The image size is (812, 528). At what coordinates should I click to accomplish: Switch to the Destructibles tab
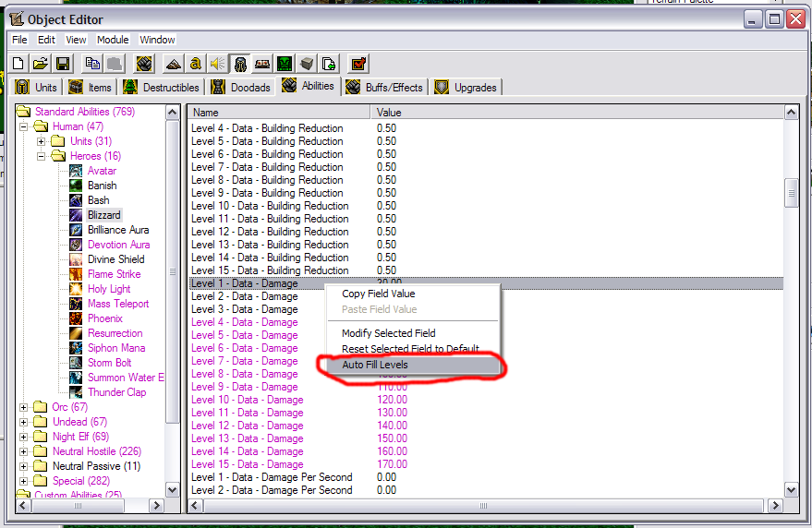pyautogui.click(x=161, y=87)
